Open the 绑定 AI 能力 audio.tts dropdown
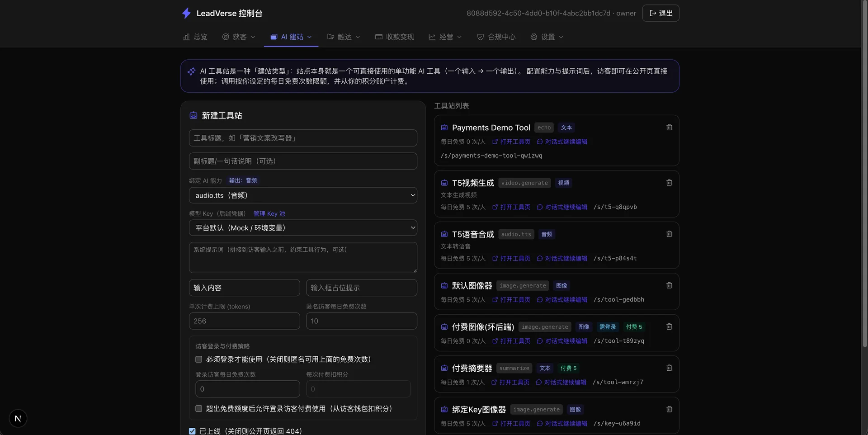868x435 pixels. coord(303,195)
